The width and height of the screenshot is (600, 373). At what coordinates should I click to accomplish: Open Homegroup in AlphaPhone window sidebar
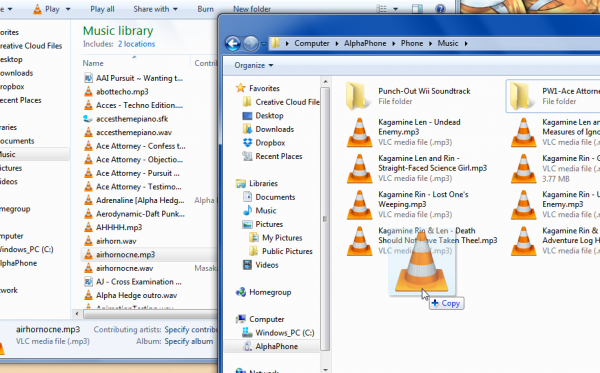point(264,292)
